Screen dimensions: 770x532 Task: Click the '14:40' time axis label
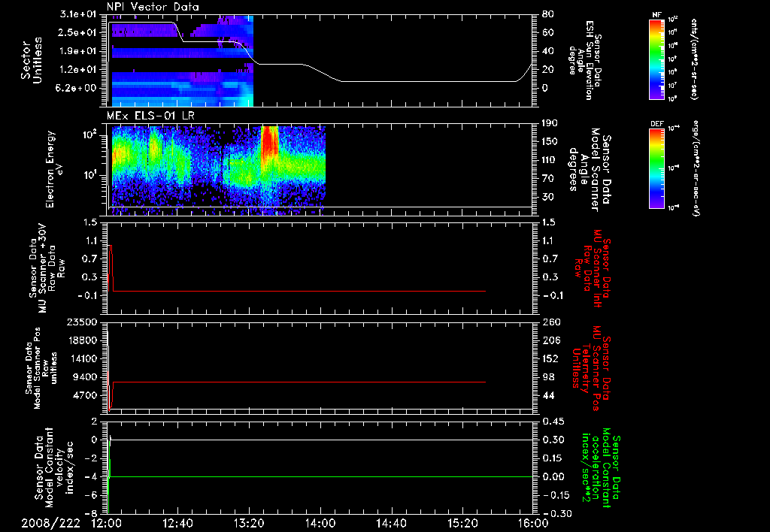tap(391, 523)
